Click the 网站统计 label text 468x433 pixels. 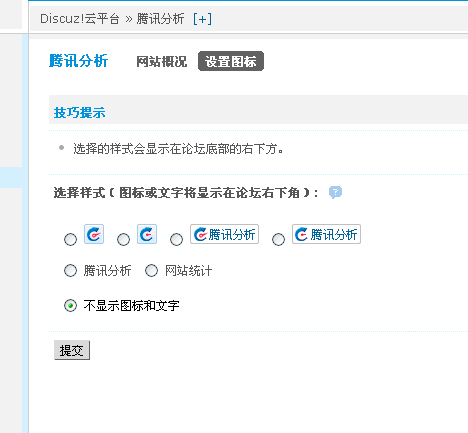[x=188, y=271]
